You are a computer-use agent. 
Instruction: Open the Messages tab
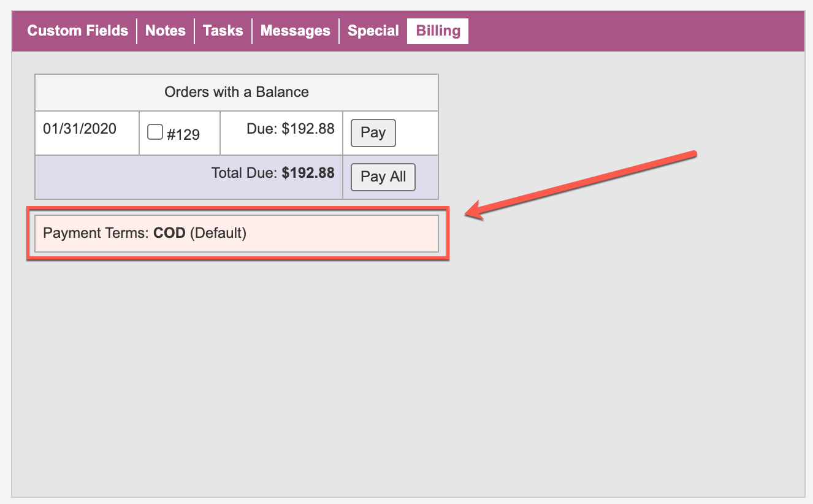point(296,31)
